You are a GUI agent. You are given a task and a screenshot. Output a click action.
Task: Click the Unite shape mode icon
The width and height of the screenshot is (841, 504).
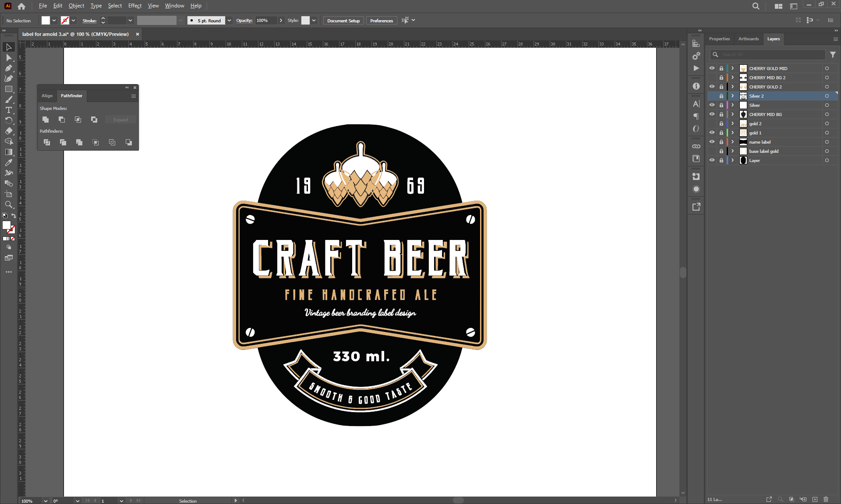46,120
